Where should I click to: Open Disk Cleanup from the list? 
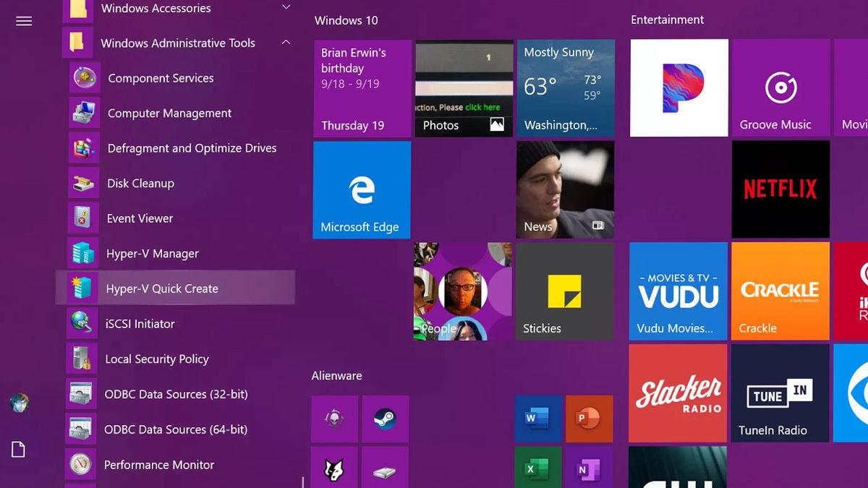(140, 183)
